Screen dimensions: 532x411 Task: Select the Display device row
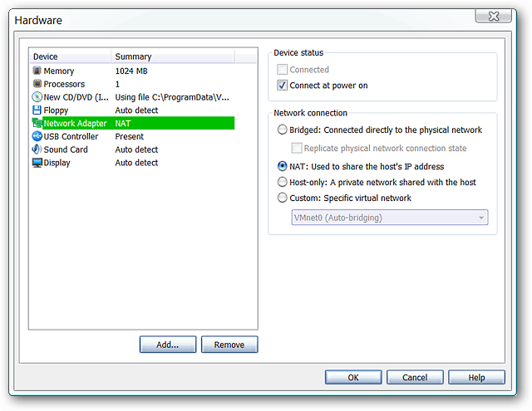pyautogui.click(x=133, y=163)
